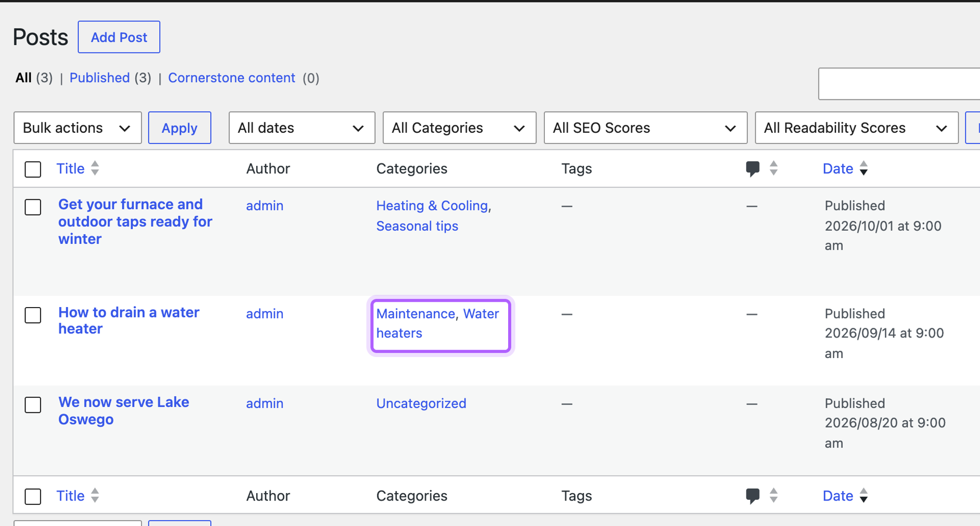This screenshot has width=980, height=526.
Task: Click Date sort arrow in header row
Action: pyautogui.click(x=864, y=168)
